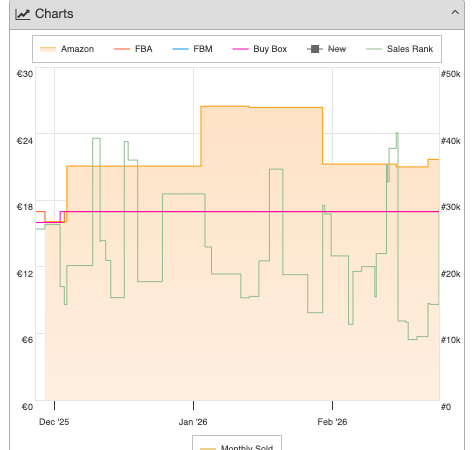Click the pink Buy Box line mid-chart
The width and height of the screenshot is (474, 450).
[237, 212]
